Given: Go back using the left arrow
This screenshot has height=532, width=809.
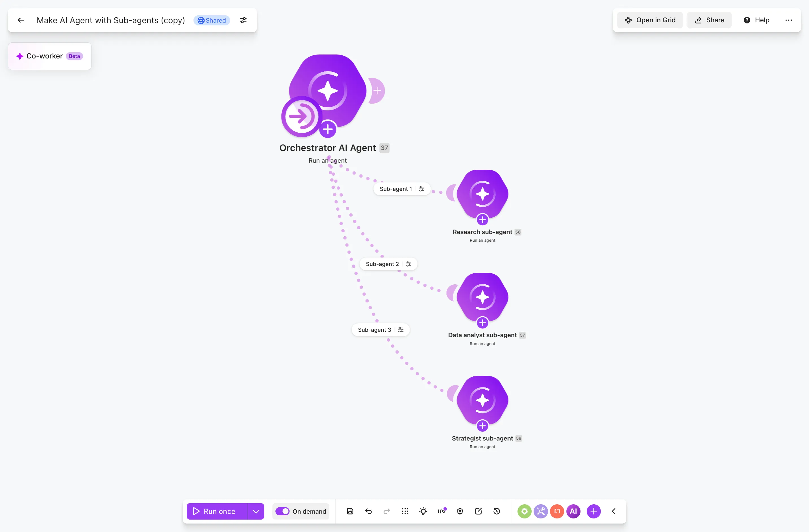Looking at the screenshot, I should click(x=21, y=20).
